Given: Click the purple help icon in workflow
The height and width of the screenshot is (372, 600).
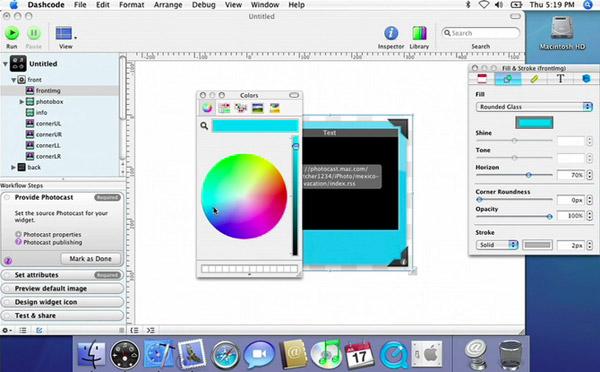Looking at the screenshot, I should (x=8, y=261).
